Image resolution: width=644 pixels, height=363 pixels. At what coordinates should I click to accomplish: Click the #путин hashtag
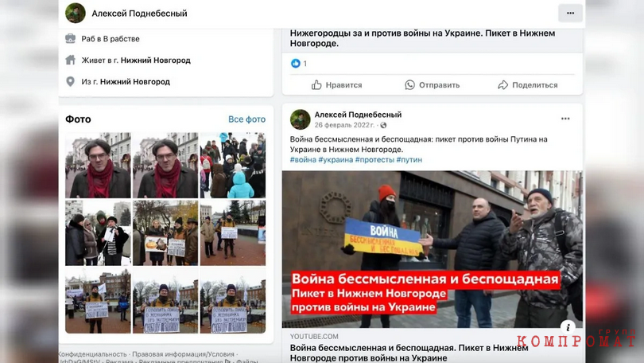pos(409,159)
